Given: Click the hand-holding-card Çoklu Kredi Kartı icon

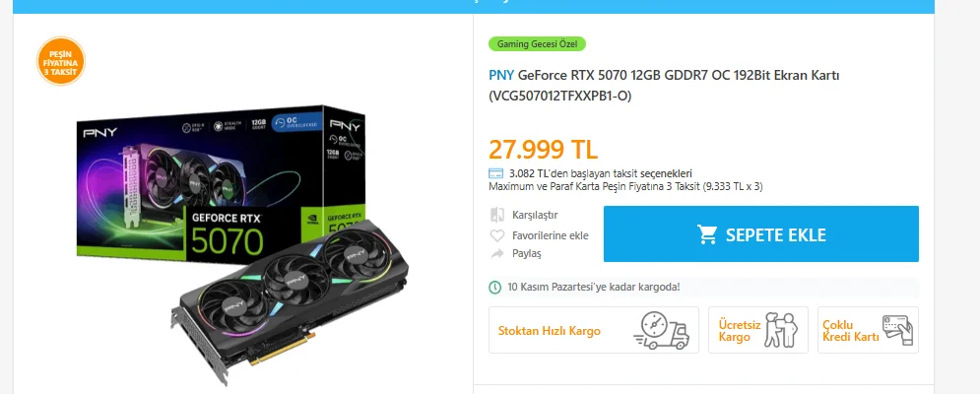Looking at the screenshot, I should (897, 330).
